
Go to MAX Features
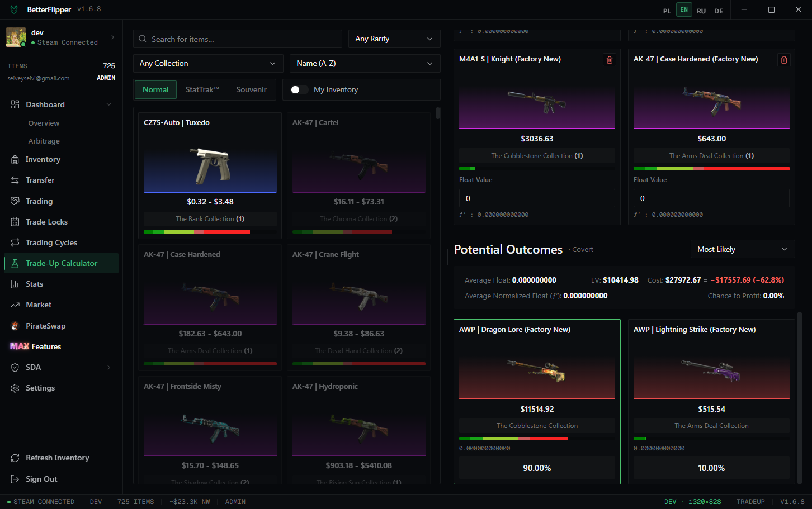pyautogui.click(x=36, y=346)
